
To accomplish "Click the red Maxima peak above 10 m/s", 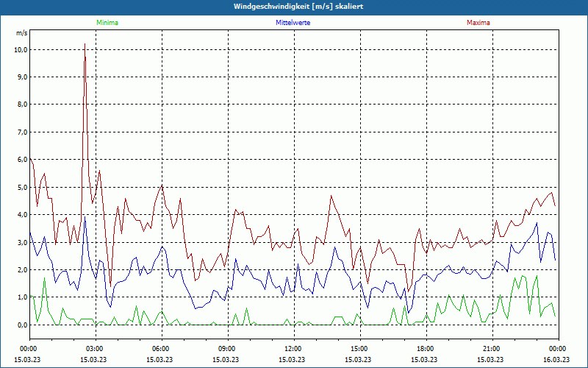I will (x=85, y=44).
